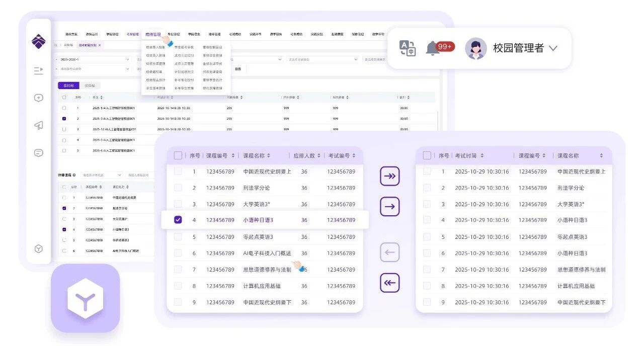Toggle select-all checkbox in right table header
This screenshot has width=644, height=346.
[427, 155]
